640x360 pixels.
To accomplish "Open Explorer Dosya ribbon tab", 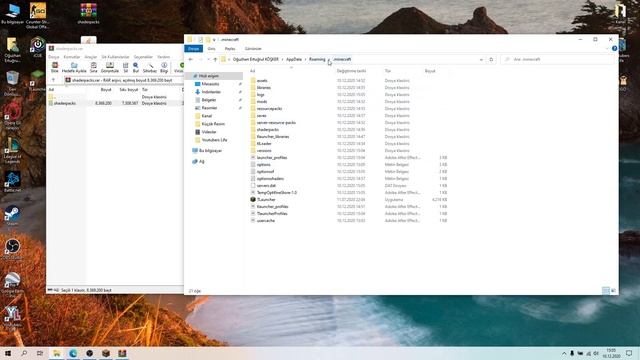I will [193, 49].
